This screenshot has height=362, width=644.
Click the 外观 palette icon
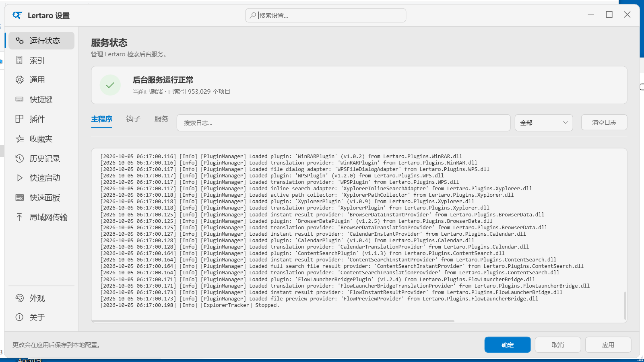point(19,298)
